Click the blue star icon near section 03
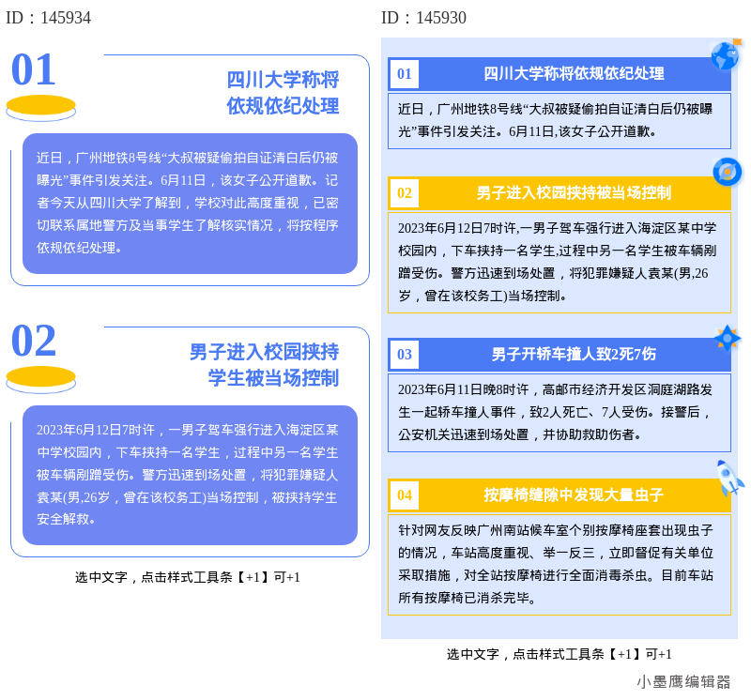The width and height of the screenshot is (751, 700). 726,339
